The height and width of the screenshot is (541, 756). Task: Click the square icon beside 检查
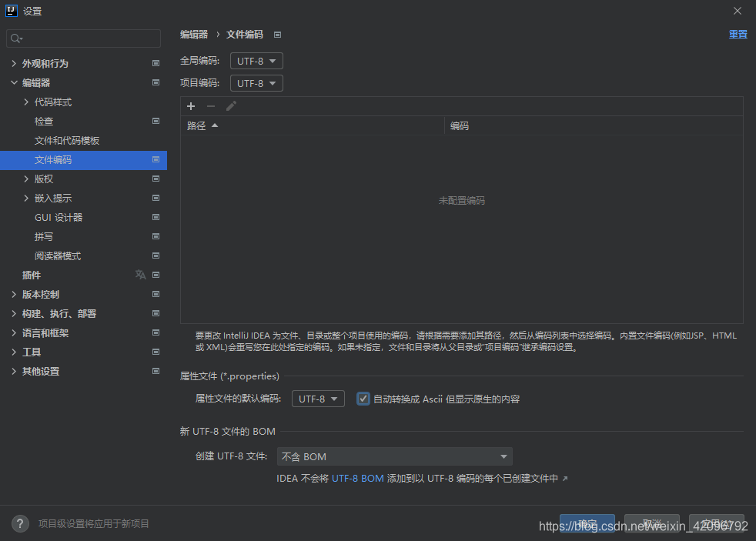click(156, 121)
